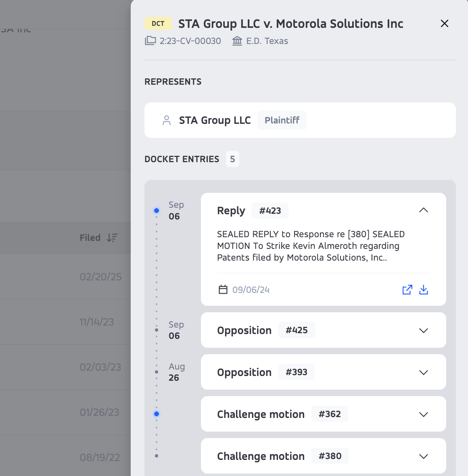This screenshot has width=468, height=476.
Task: Sort by the Filed column icon
Action: [x=112, y=238]
